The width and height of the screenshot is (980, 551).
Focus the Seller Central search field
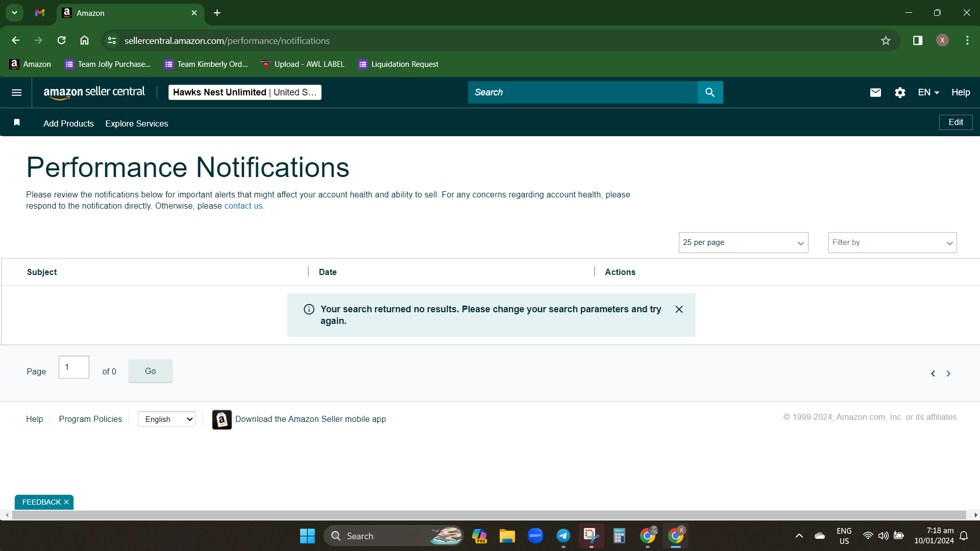pyautogui.click(x=583, y=92)
